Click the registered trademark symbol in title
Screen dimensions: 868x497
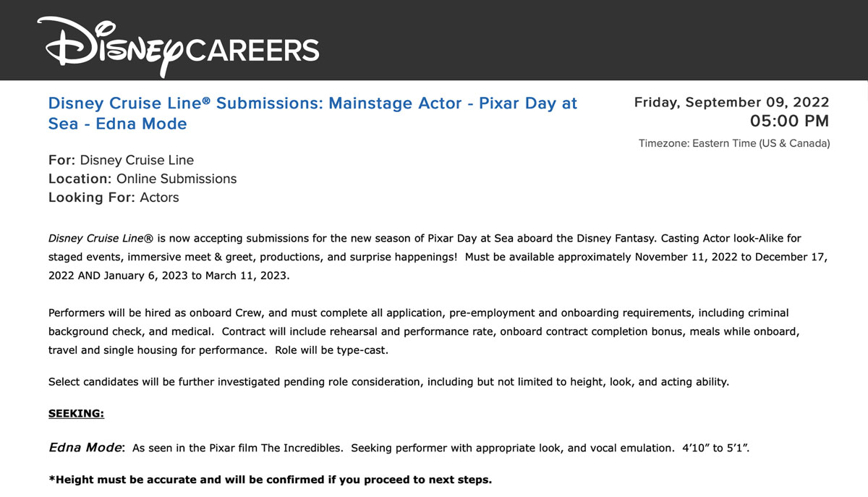206,101
